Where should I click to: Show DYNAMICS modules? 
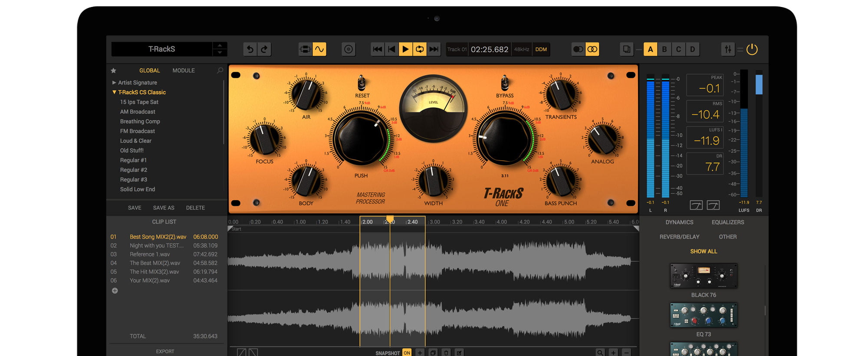pos(679,222)
